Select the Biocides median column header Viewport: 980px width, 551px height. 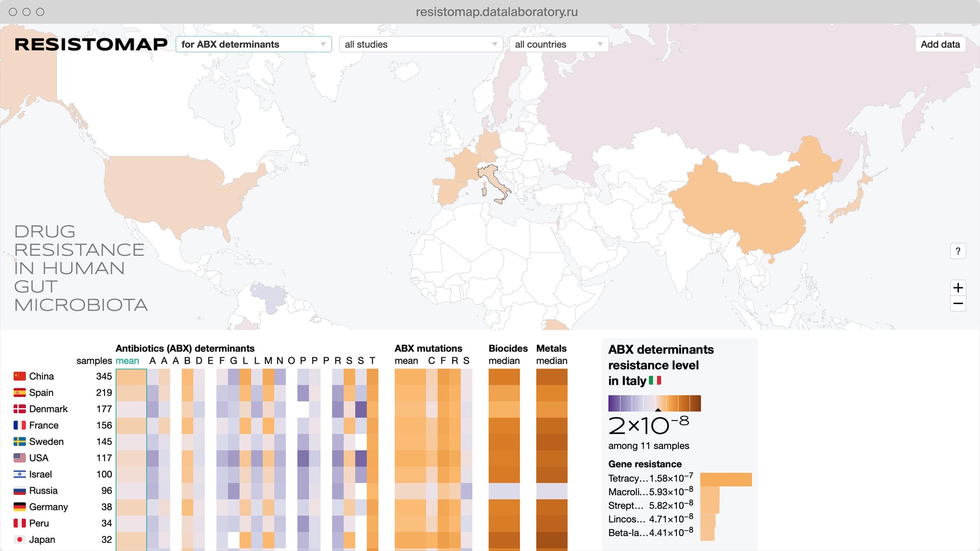(504, 361)
